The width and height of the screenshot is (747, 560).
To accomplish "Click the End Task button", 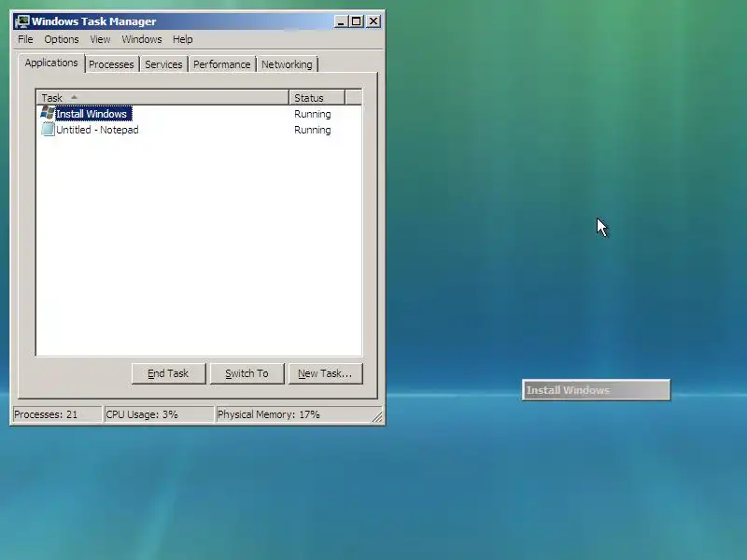I will tap(169, 373).
